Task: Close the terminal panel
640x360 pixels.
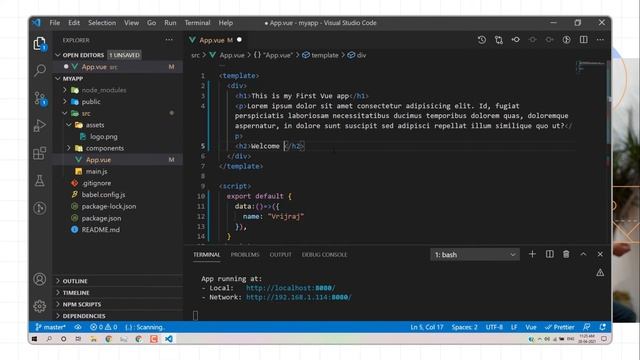Action: coord(600,254)
